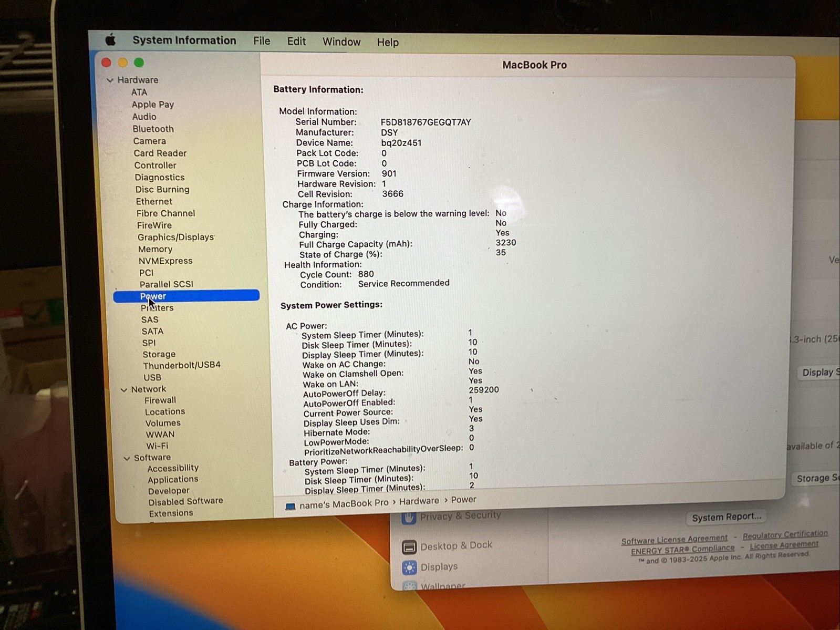
Task: Select Thunderbolt/USB4 in the sidebar
Action: [x=182, y=365]
